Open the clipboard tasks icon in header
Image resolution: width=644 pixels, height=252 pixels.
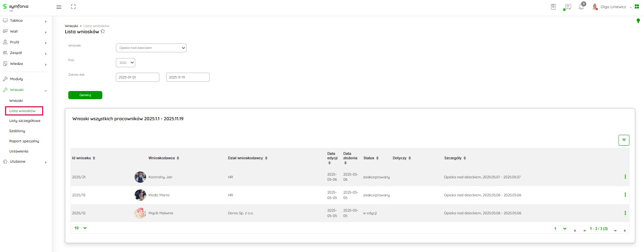pos(553,7)
